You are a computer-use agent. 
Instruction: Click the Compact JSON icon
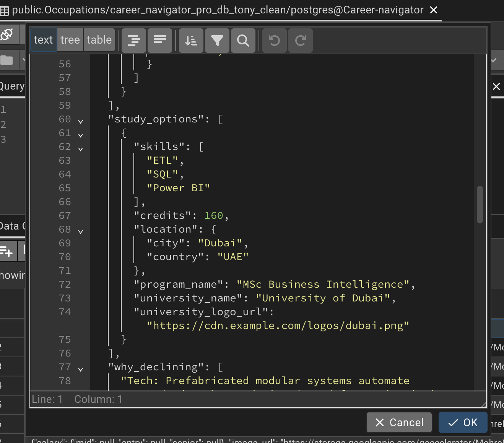coord(160,40)
